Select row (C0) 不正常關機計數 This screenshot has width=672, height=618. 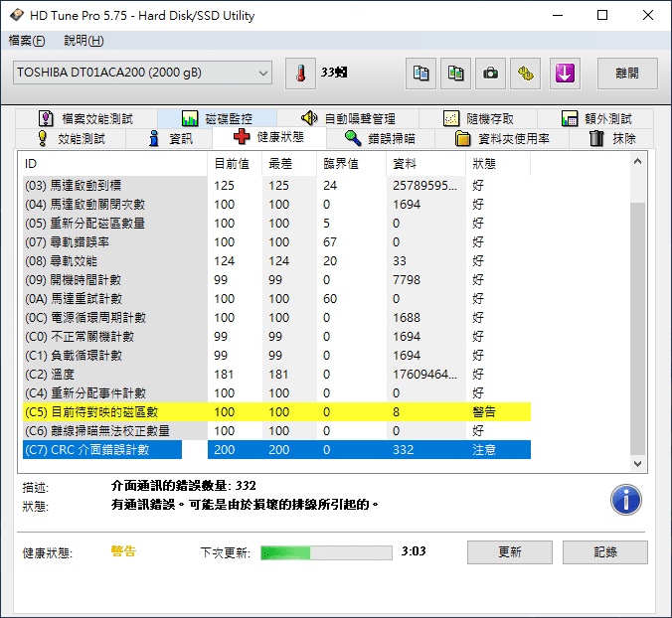pos(277,336)
